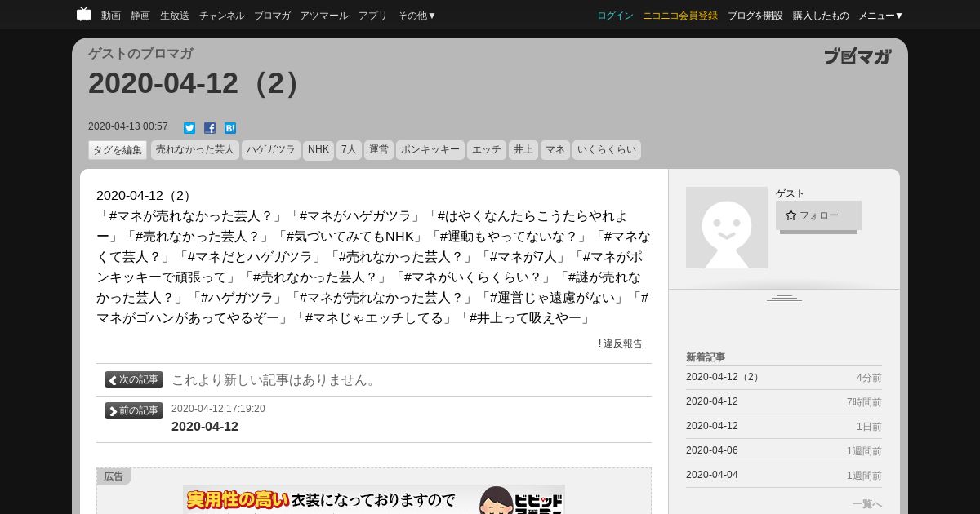Click the タグを編集 button

click(x=118, y=150)
